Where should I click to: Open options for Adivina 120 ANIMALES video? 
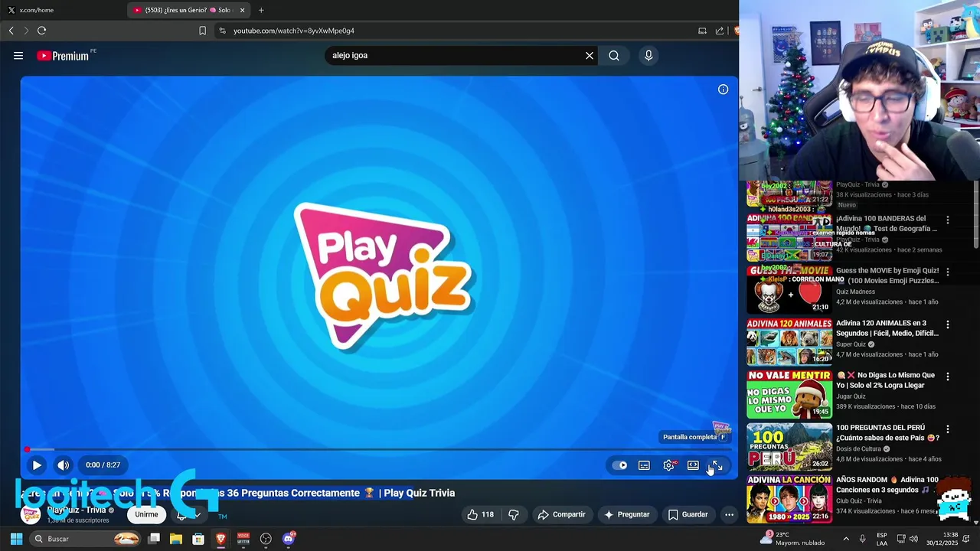coord(948,324)
